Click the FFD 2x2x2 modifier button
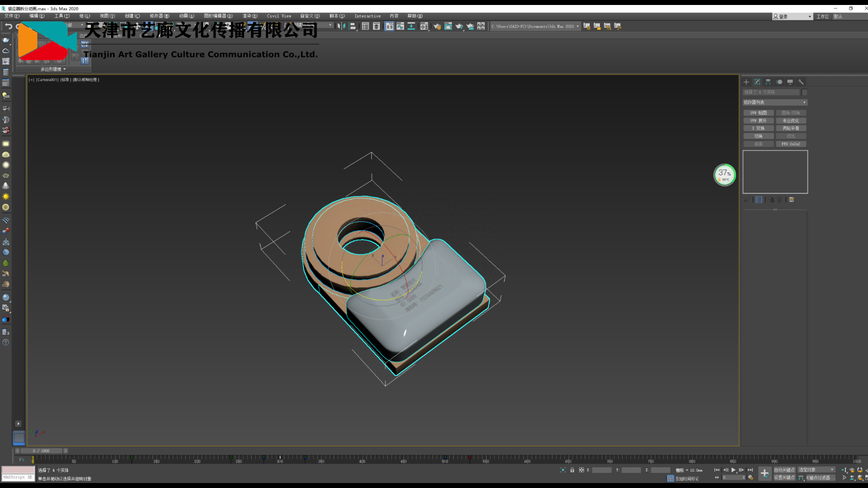 (791, 144)
